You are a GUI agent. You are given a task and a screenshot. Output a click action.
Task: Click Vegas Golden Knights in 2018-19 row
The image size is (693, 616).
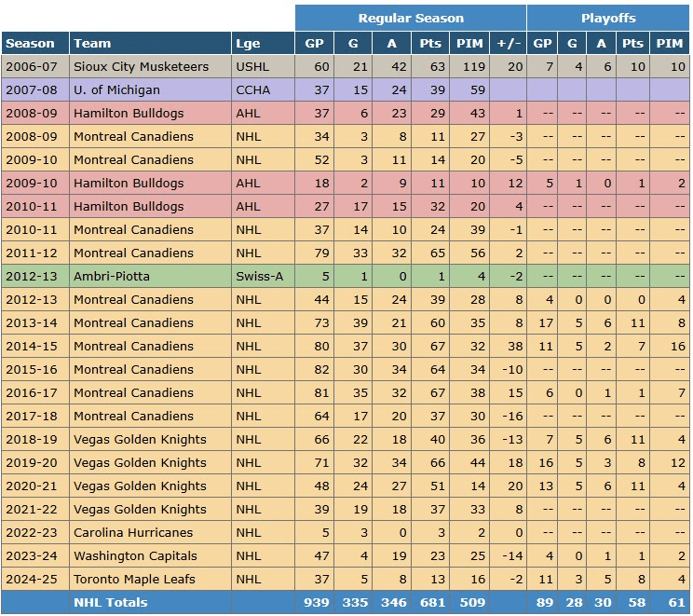(140, 440)
